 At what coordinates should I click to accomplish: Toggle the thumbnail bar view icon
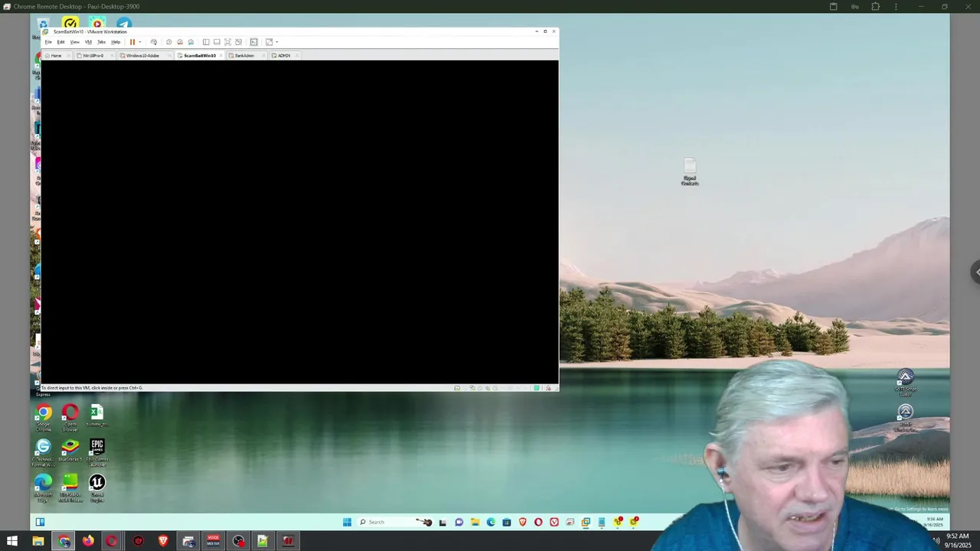[217, 42]
